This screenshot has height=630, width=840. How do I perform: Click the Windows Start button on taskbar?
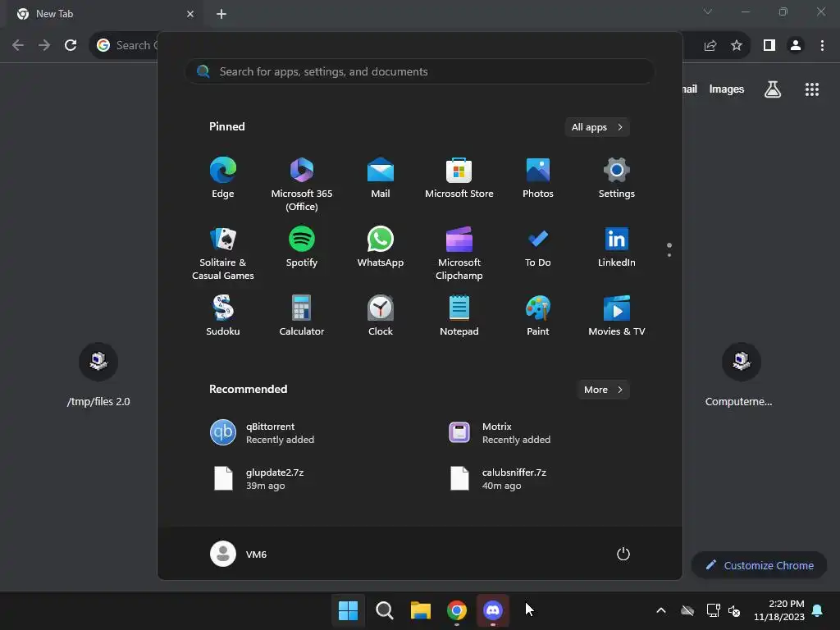click(348, 610)
